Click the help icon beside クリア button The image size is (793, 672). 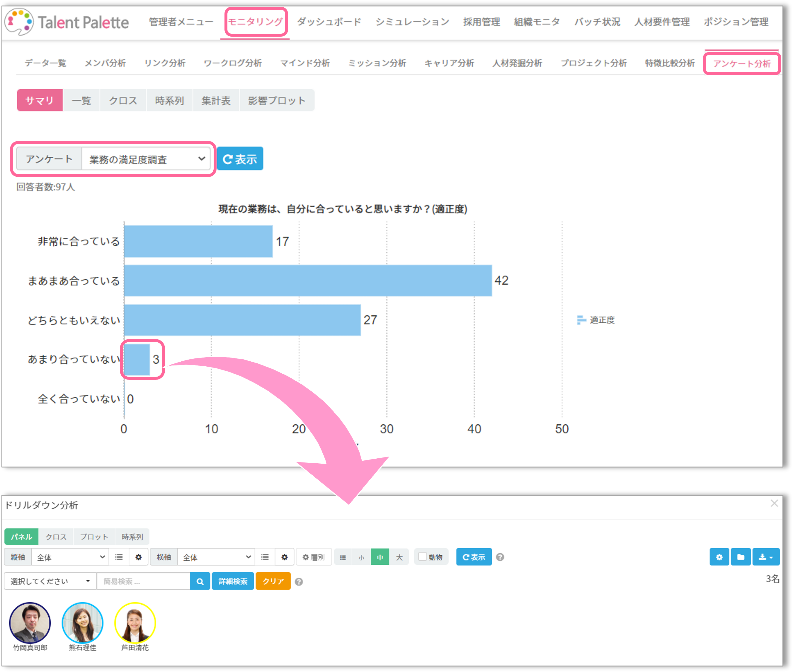pos(299,582)
